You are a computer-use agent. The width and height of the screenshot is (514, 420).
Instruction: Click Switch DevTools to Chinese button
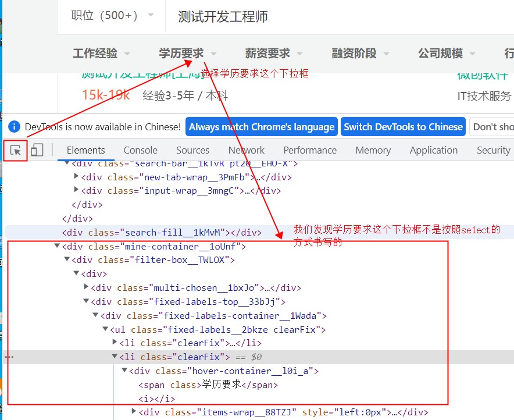coord(403,127)
